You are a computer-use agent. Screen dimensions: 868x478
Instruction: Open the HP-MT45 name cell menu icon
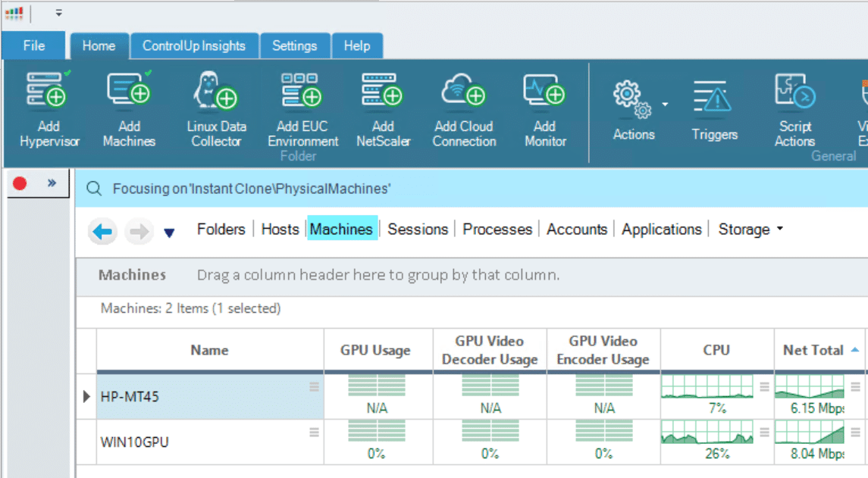(314, 386)
